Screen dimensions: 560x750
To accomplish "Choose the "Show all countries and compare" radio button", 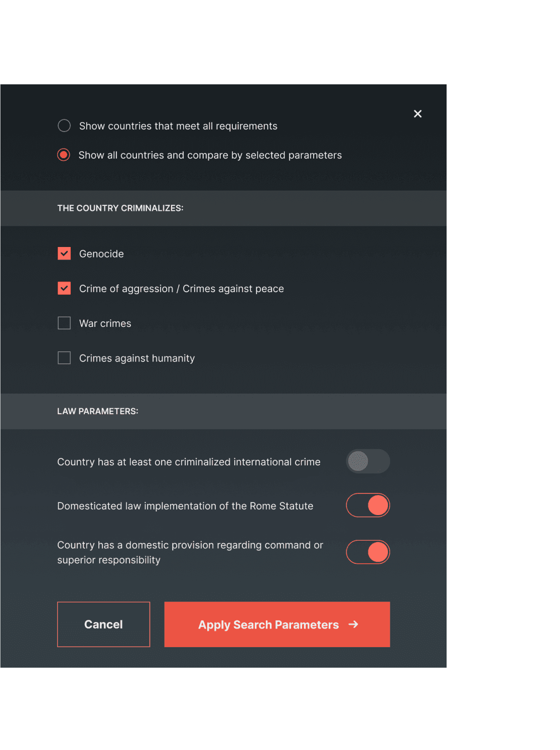I will tap(64, 155).
